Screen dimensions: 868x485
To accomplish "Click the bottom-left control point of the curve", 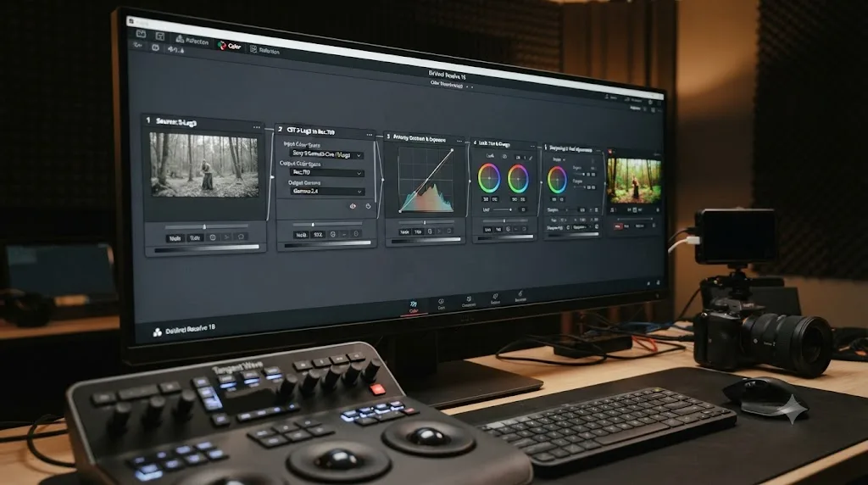I will coord(400,211).
